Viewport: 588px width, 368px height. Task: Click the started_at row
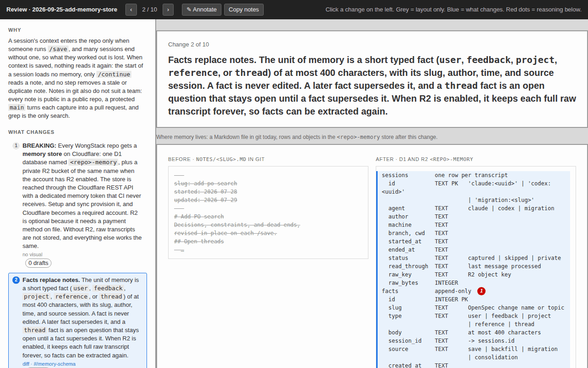click(x=418, y=241)
